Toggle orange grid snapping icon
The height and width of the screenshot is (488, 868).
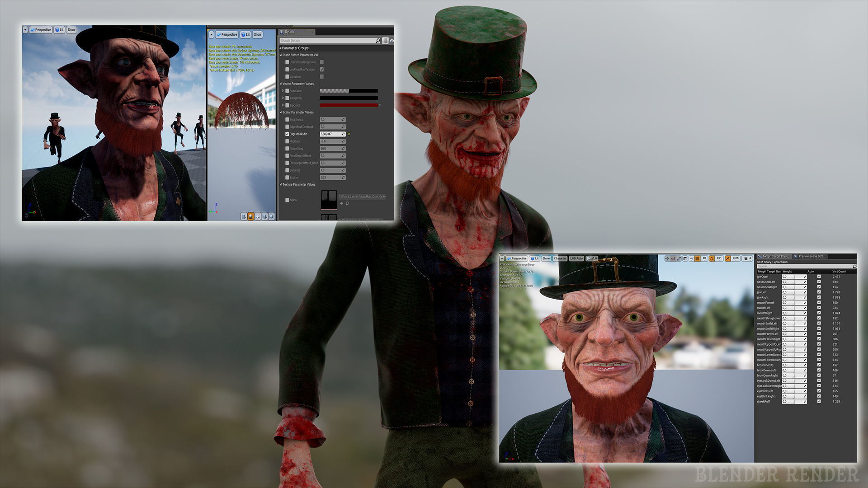(x=698, y=258)
